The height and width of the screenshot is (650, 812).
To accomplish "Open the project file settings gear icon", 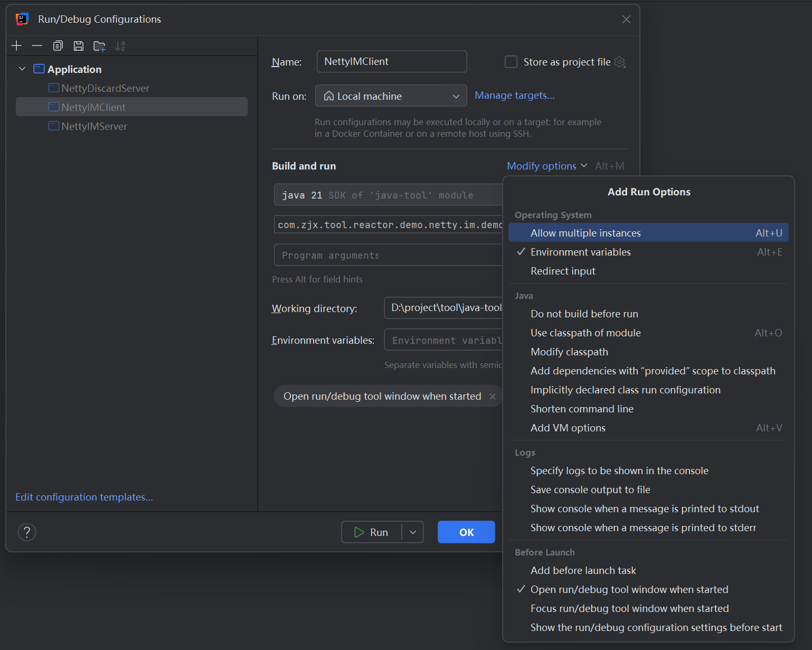I will point(620,62).
